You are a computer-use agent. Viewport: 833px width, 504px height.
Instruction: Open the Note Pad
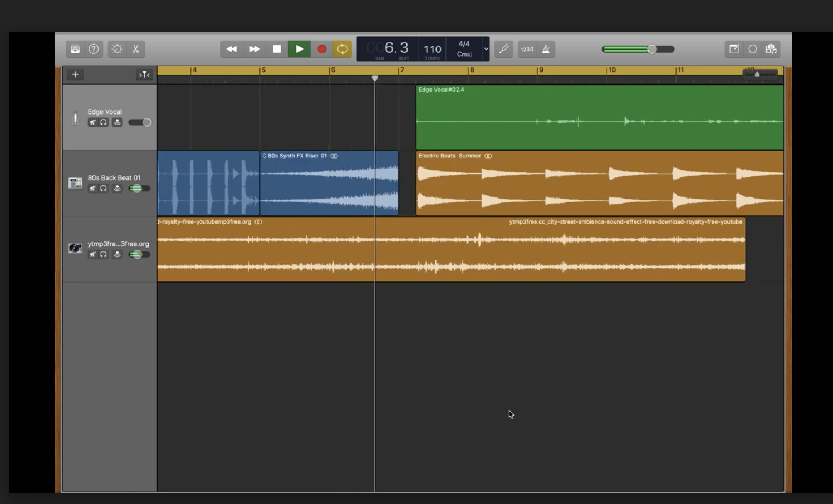click(734, 49)
